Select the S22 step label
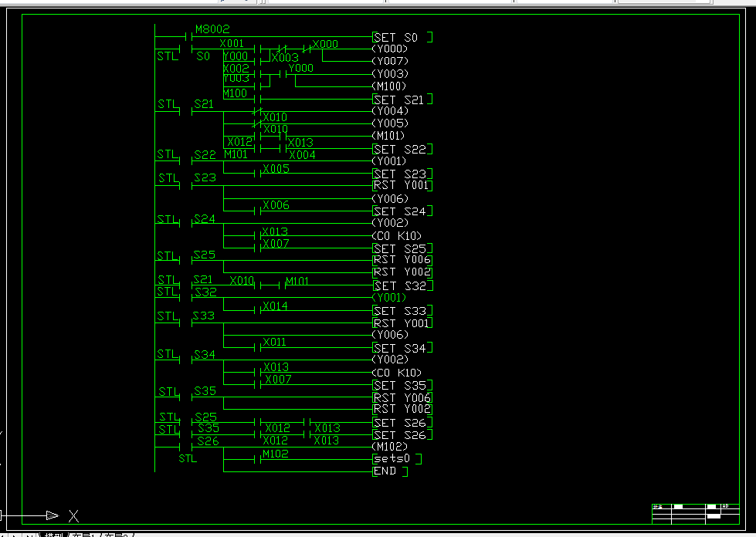Screen dimensions: 756x537 click(205, 155)
